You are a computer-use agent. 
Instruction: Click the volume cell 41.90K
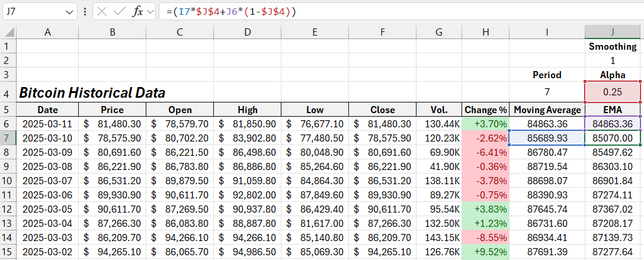click(x=438, y=166)
